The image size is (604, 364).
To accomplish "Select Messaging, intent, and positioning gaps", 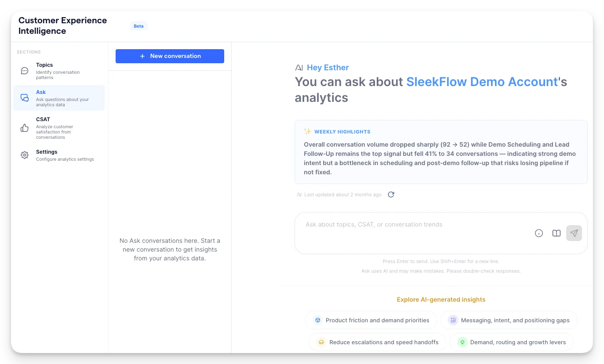I will [x=509, y=320].
